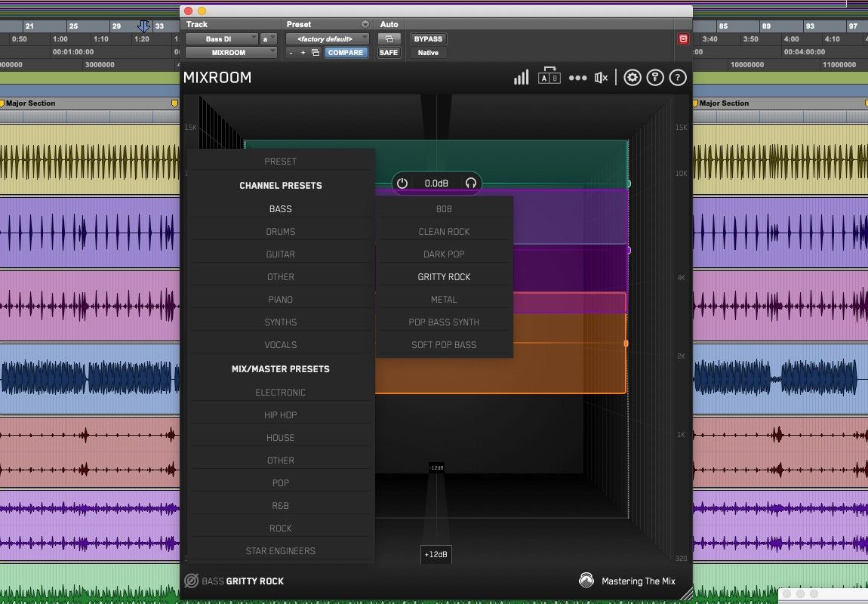The image size is (868, 604).
Task: Expand the PIANO preset category
Action: [x=281, y=300]
